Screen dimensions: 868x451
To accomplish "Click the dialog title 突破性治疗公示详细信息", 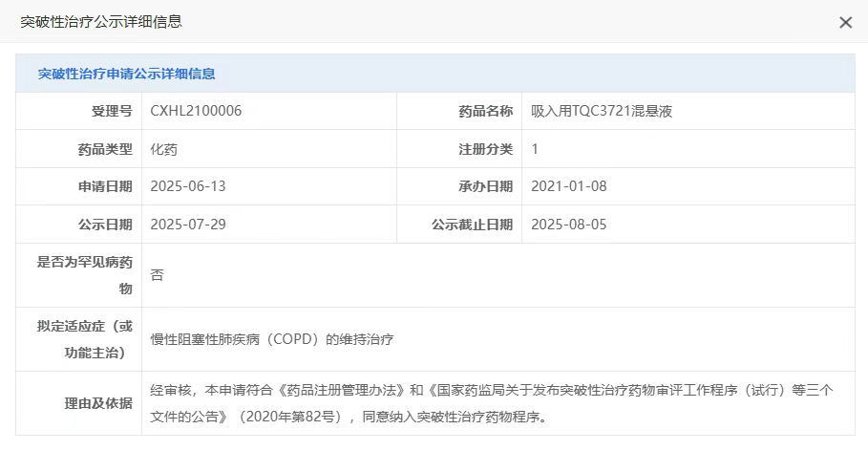I will click(x=101, y=22).
